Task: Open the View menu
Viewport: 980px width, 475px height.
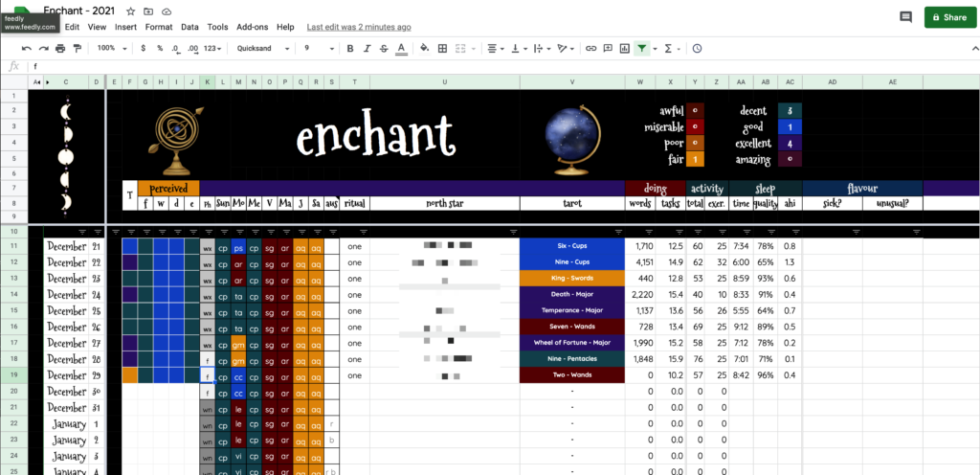Action: [x=97, y=27]
